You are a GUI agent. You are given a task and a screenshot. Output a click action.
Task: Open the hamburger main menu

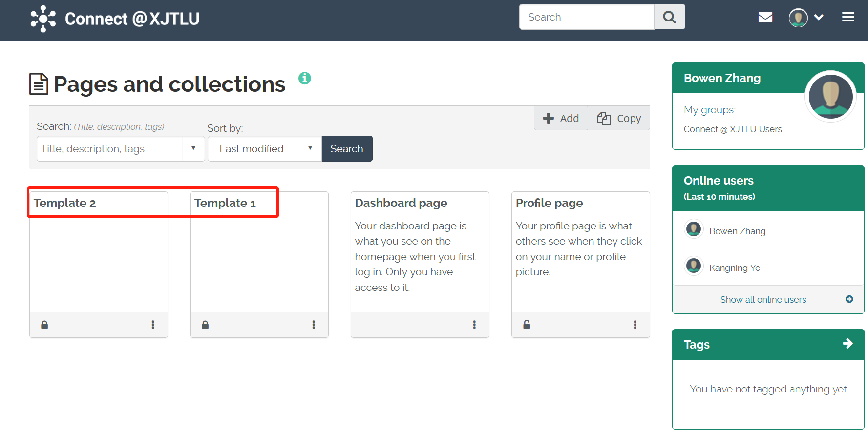(x=848, y=17)
